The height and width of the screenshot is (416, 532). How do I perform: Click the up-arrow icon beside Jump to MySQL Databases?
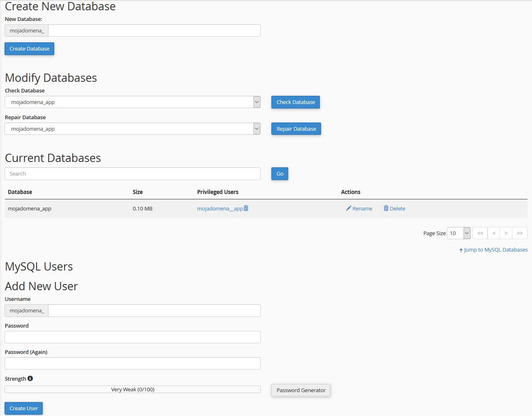tap(461, 250)
